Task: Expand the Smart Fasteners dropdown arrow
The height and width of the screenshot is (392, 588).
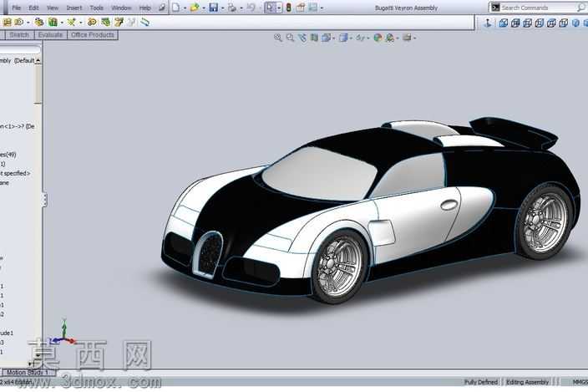Action: 81,23
